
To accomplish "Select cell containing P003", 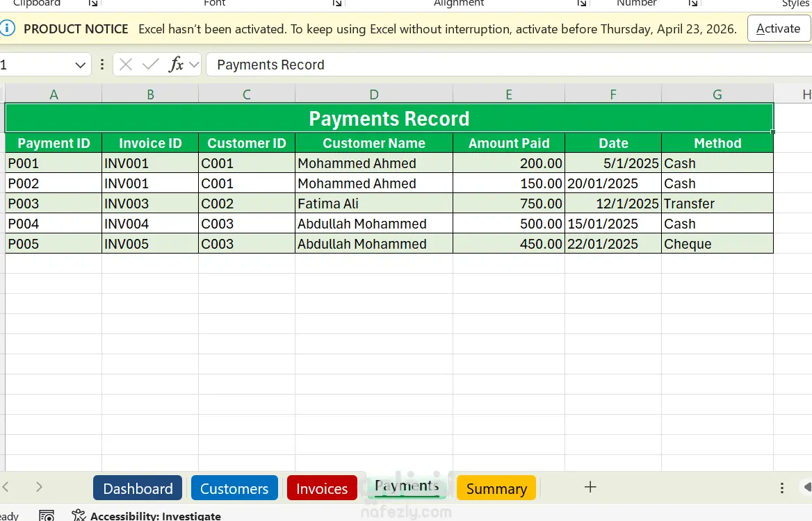I will tap(54, 204).
